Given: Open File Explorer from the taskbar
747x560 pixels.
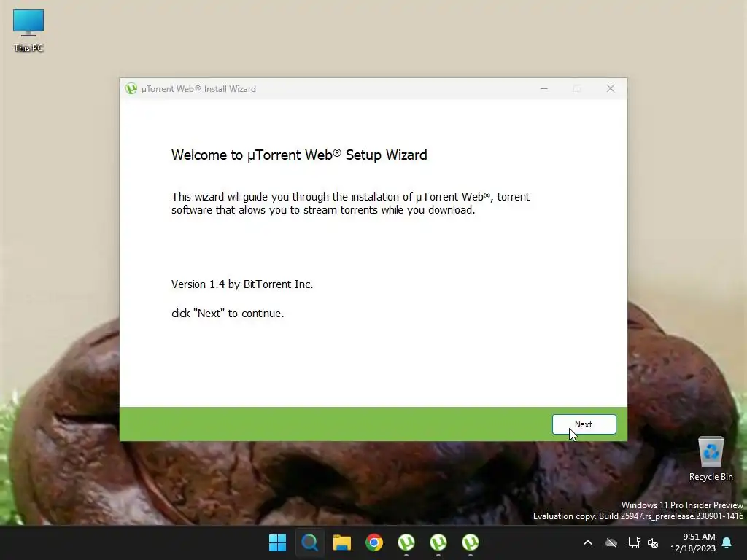Looking at the screenshot, I should pyautogui.click(x=342, y=542).
